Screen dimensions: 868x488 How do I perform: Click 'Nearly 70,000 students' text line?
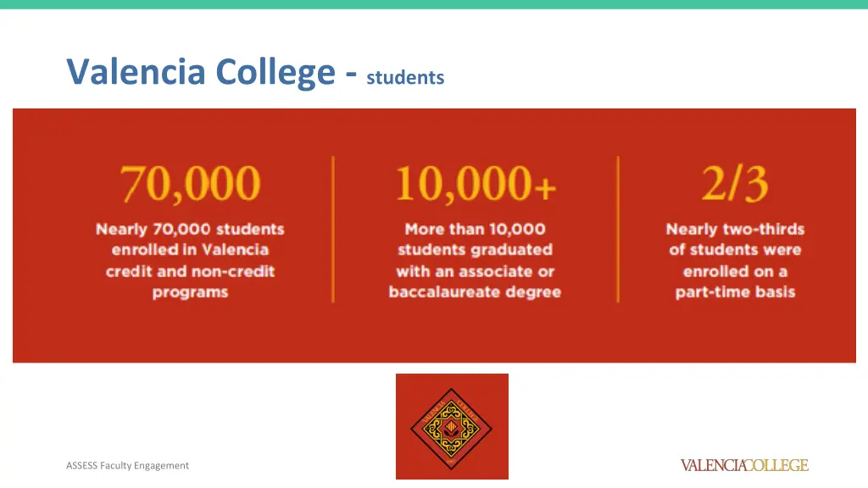(x=190, y=230)
